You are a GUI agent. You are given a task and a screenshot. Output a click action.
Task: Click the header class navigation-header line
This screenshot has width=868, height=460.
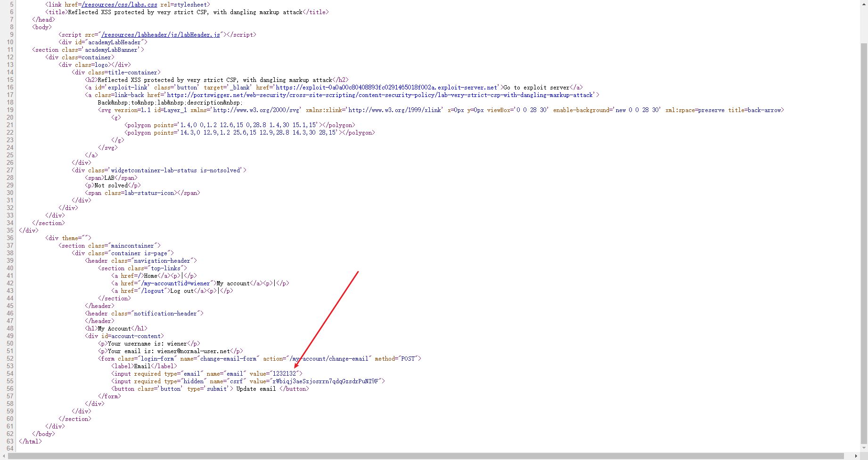click(x=141, y=261)
